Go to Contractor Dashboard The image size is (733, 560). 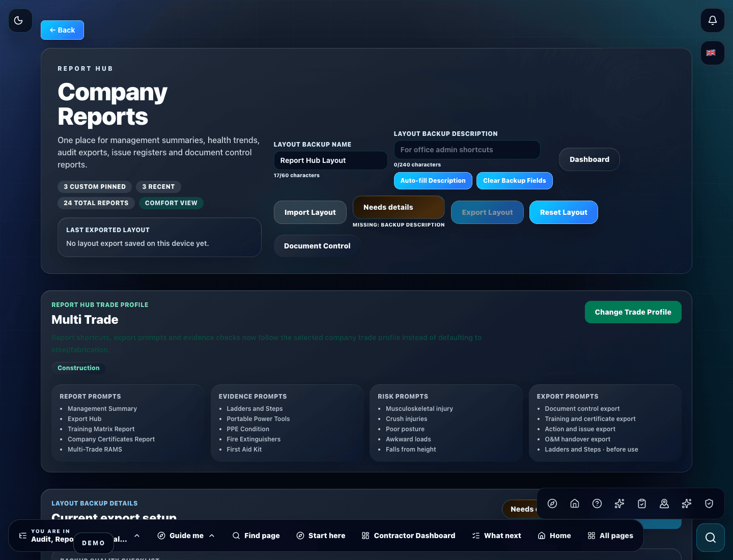408,536
